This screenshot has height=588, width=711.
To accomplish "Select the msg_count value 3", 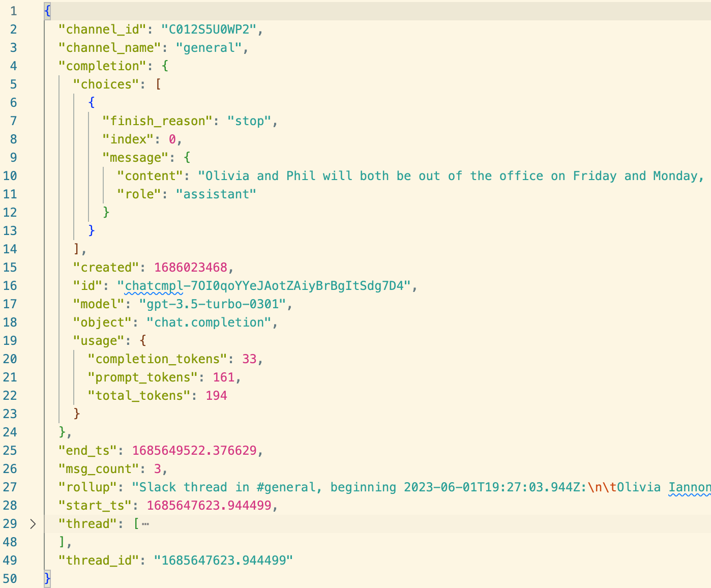I will coord(158,469).
